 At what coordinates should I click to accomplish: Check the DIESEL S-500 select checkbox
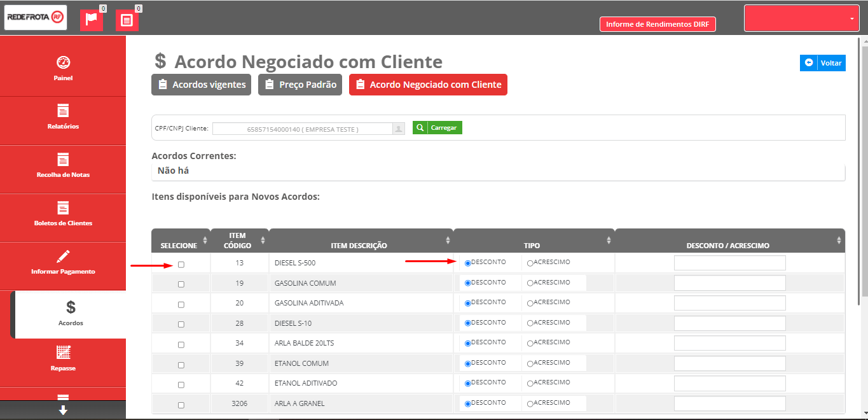181,264
